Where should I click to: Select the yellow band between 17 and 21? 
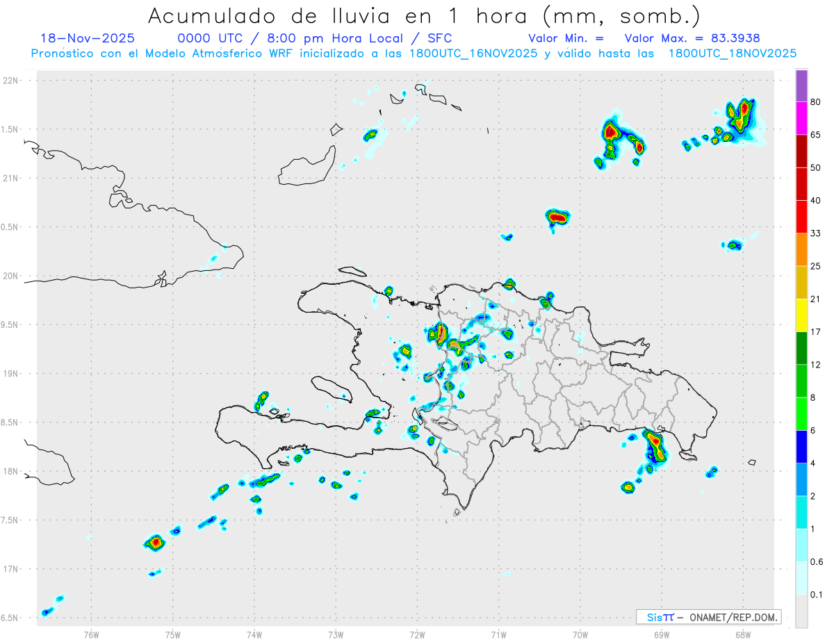801,315
